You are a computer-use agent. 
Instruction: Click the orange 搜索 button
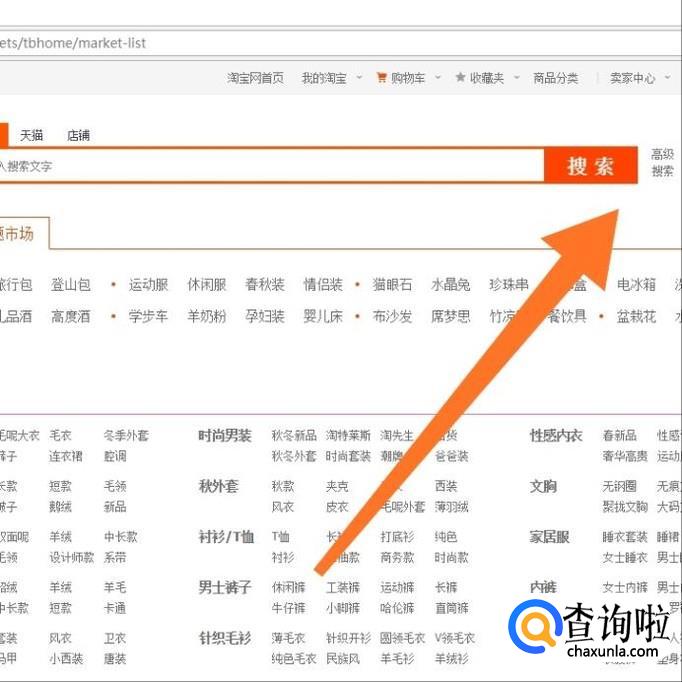pyautogui.click(x=591, y=166)
